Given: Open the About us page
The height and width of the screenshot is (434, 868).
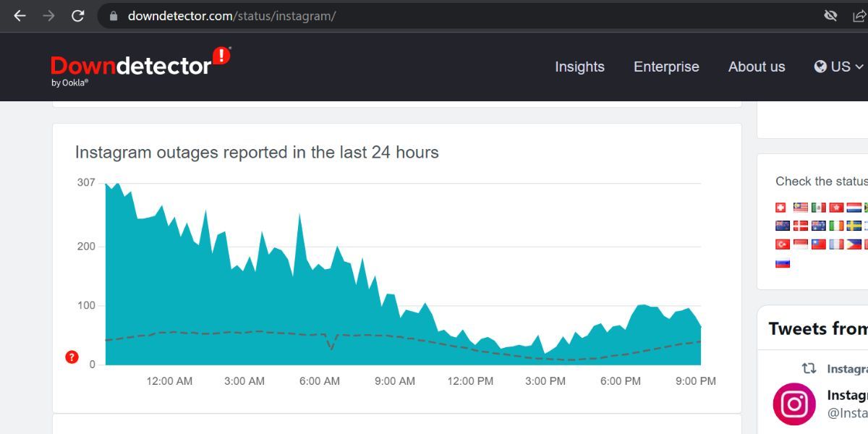Looking at the screenshot, I should pos(757,67).
